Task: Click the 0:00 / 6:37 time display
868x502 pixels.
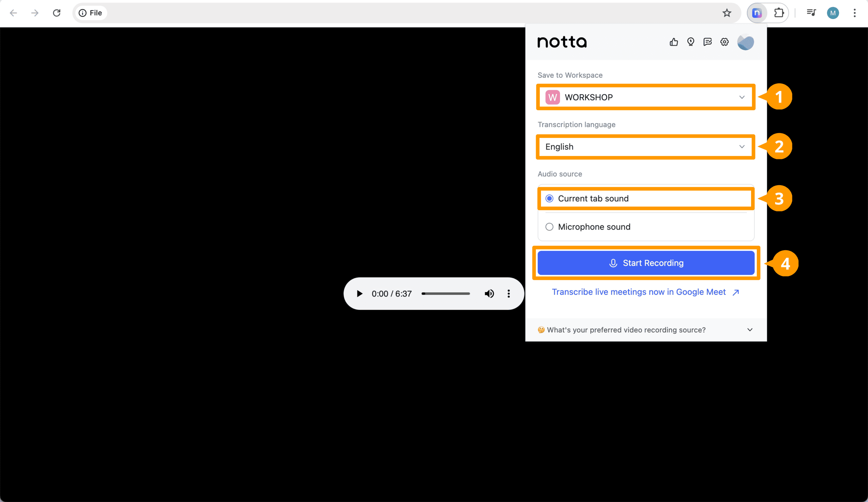Action: (x=391, y=294)
